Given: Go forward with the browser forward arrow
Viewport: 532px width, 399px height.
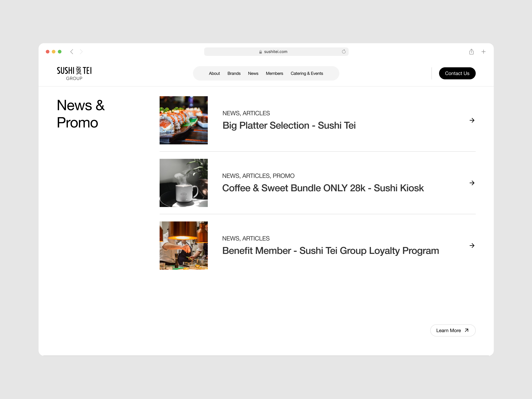Looking at the screenshot, I should tap(81, 52).
